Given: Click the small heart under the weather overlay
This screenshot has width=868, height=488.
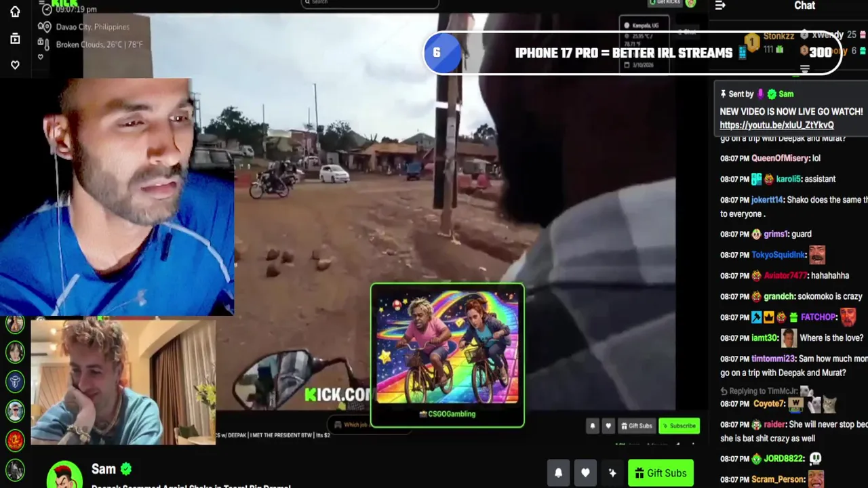Looking at the screenshot, I should tap(40, 57).
